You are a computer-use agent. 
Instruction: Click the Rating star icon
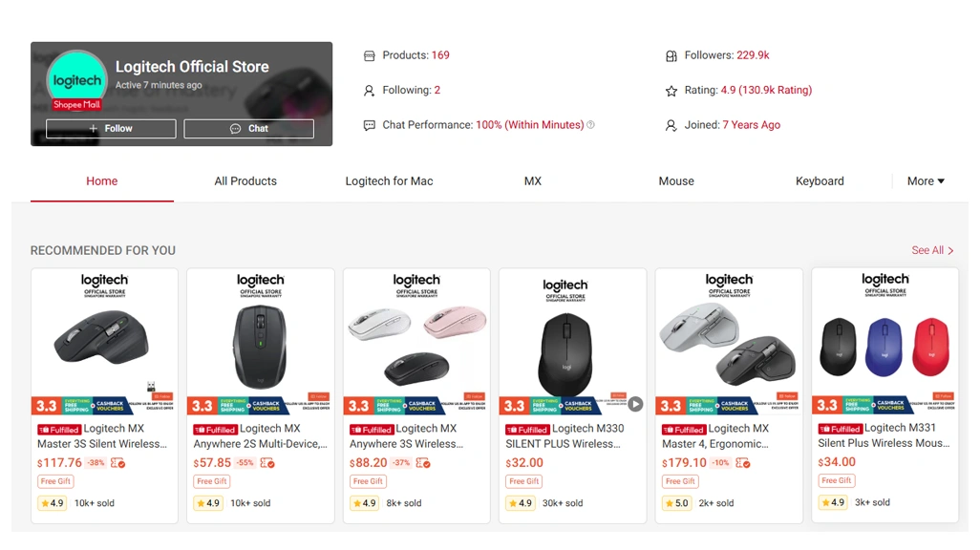[x=671, y=90]
